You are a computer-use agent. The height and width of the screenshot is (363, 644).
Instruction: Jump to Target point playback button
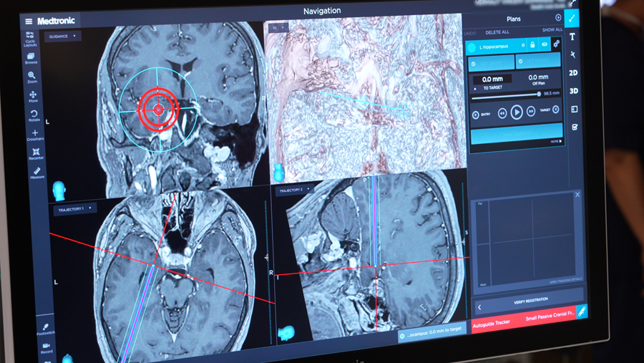pyautogui.click(x=555, y=110)
